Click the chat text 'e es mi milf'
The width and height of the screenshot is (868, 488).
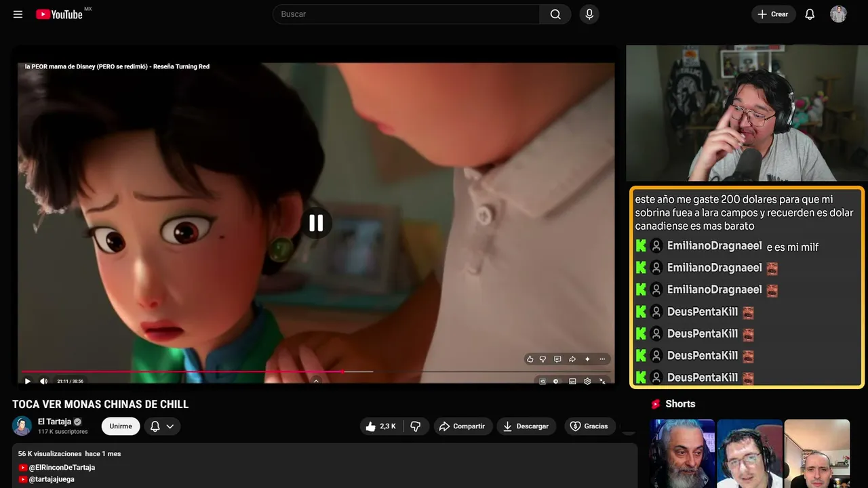click(x=793, y=247)
